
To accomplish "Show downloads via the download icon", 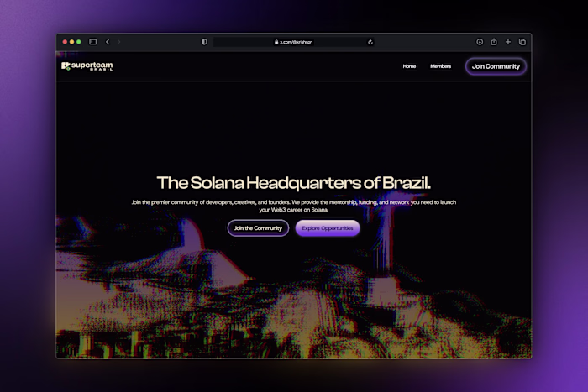I will pos(480,42).
